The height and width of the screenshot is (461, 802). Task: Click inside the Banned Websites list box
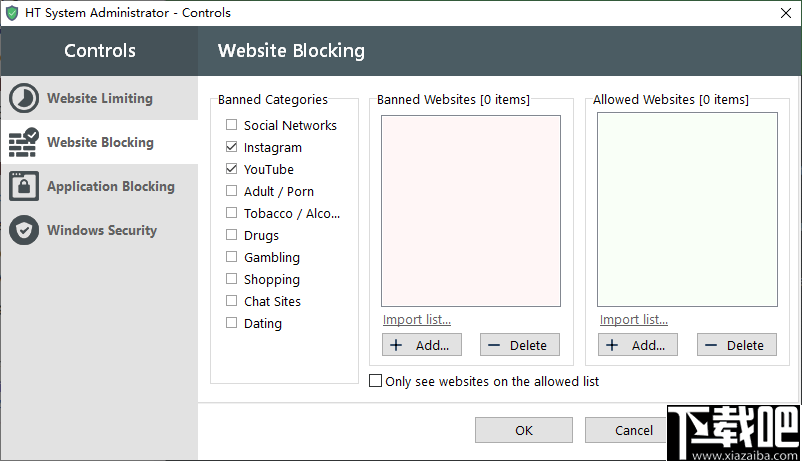(x=470, y=210)
